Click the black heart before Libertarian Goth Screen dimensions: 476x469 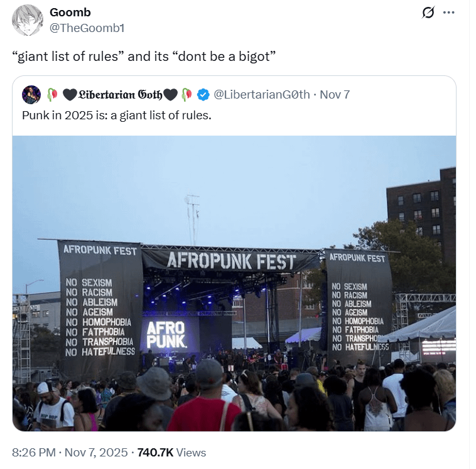point(70,95)
